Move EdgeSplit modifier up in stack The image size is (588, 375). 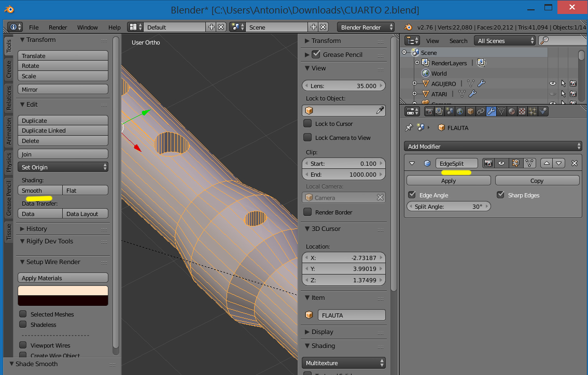pos(546,163)
